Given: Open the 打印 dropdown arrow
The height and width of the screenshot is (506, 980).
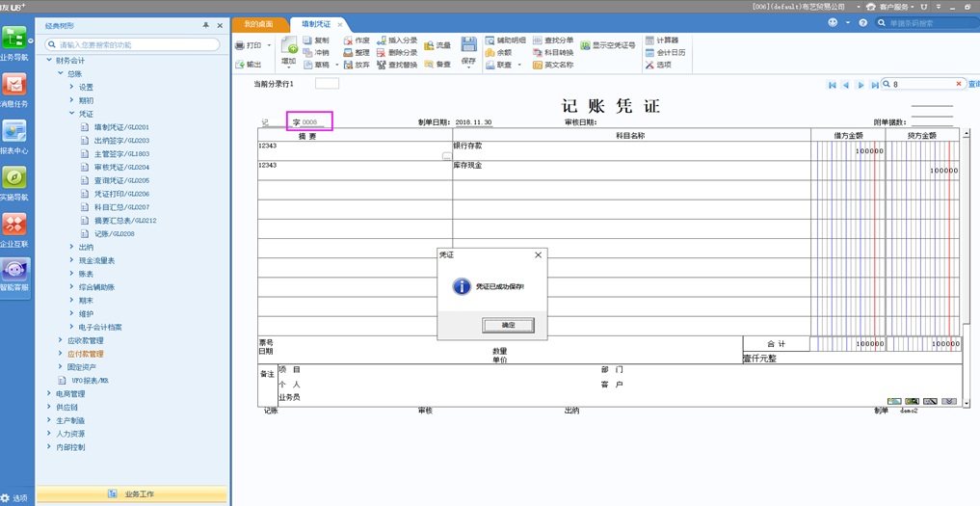Looking at the screenshot, I should (270, 45).
